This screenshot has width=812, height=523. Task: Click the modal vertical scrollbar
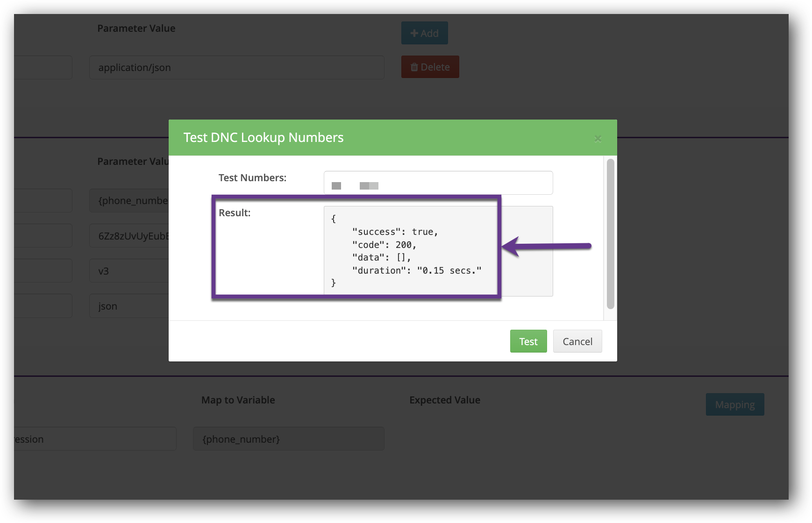point(610,233)
